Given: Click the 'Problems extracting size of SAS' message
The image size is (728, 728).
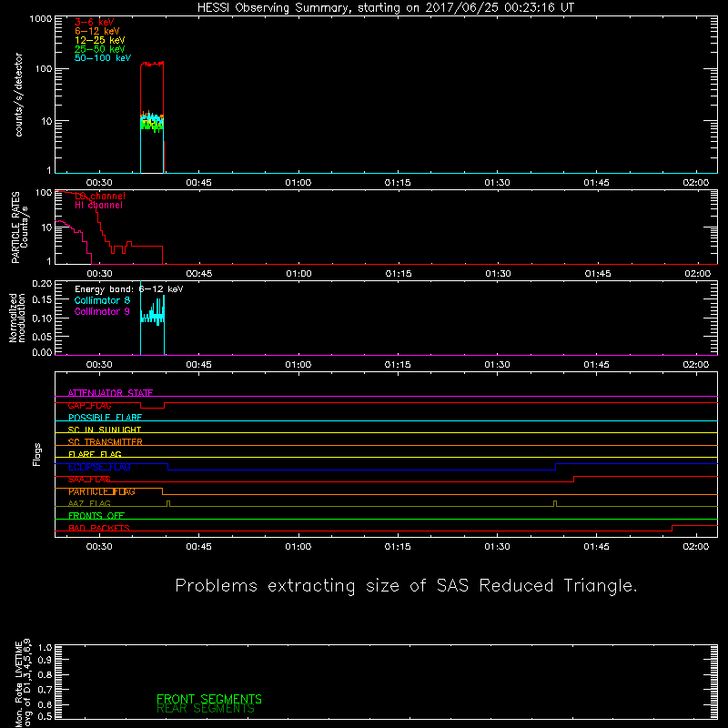Looking at the screenshot, I should 406,586.
